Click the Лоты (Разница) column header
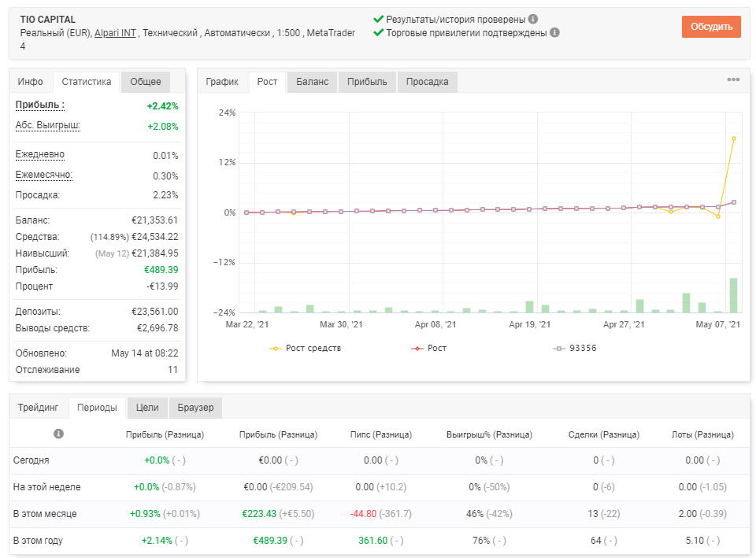This screenshot has height=558, width=756. [702, 434]
